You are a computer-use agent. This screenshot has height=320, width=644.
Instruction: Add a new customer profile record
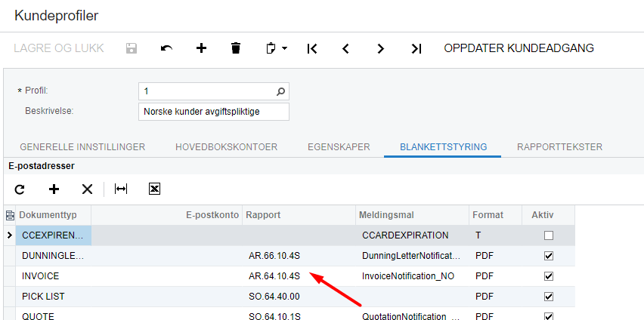[x=201, y=48]
